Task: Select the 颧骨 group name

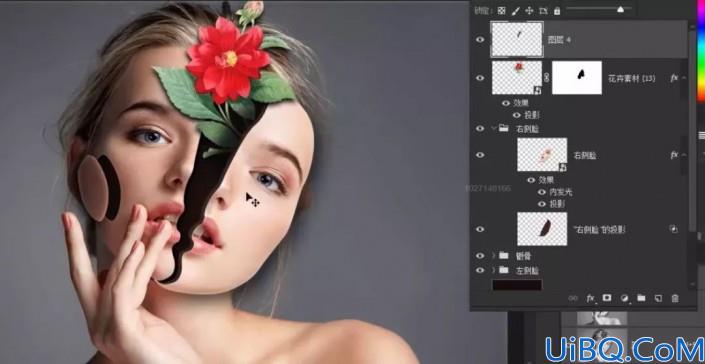Action: pos(524,256)
